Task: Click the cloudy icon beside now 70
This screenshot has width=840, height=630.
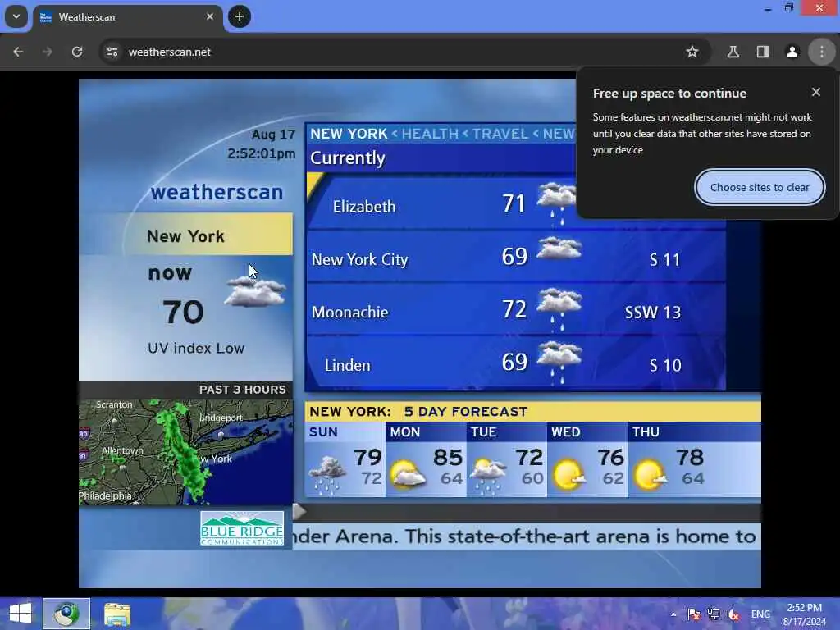Action: point(255,293)
